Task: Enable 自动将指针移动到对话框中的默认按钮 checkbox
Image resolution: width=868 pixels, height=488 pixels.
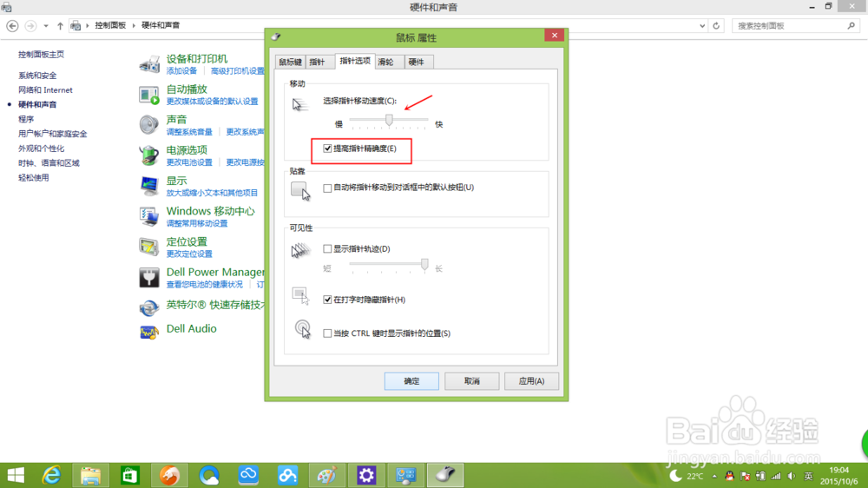Action: (327, 188)
